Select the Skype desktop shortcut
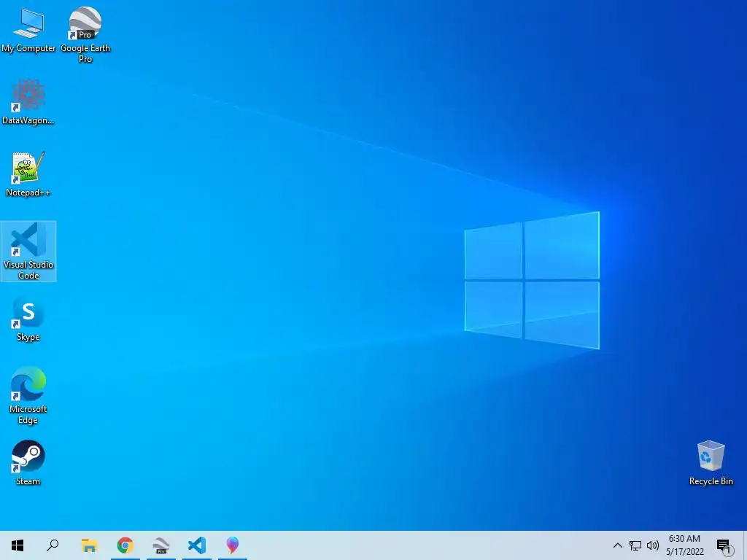Screen dimensions: 747x560 [x=28, y=319]
